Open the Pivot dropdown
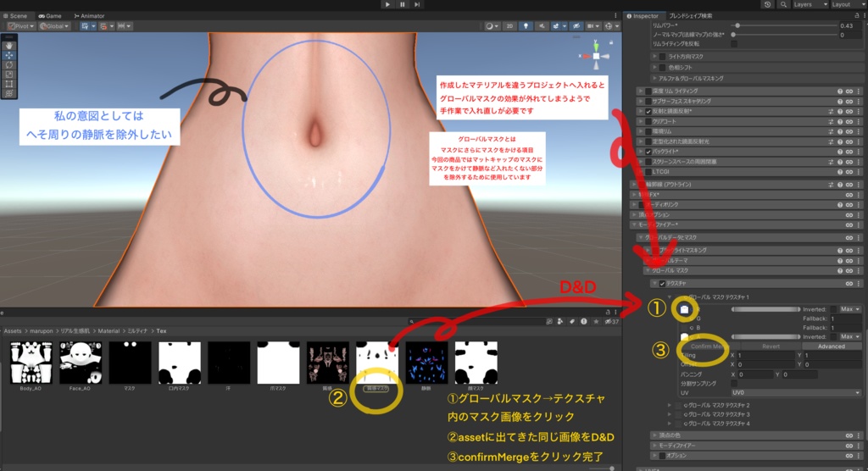Image resolution: width=868 pixels, height=471 pixels. click(21, 26)
